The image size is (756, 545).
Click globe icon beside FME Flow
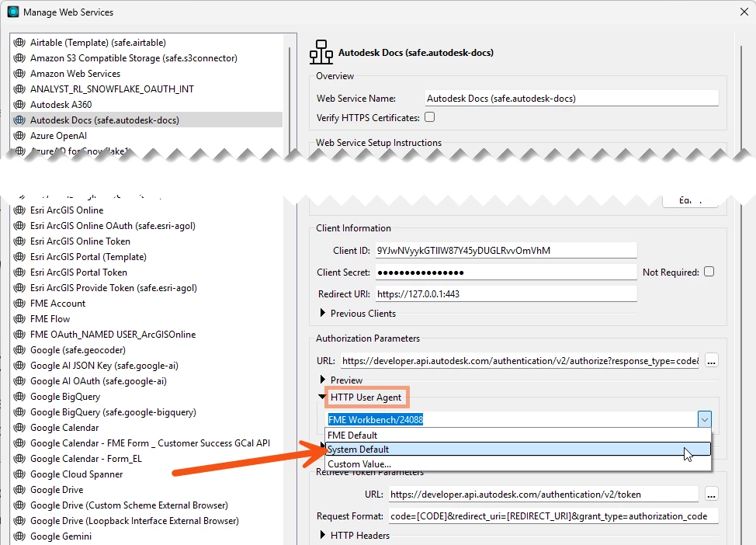coord(19,319)
